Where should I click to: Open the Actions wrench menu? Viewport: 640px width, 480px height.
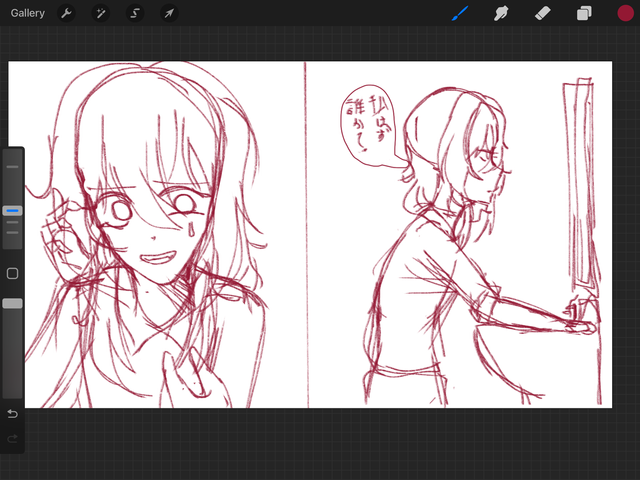[66, 13]
